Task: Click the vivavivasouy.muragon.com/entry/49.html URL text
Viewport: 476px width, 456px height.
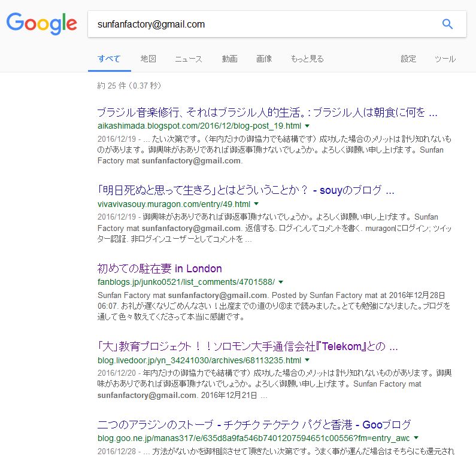Action: point(174,204)
